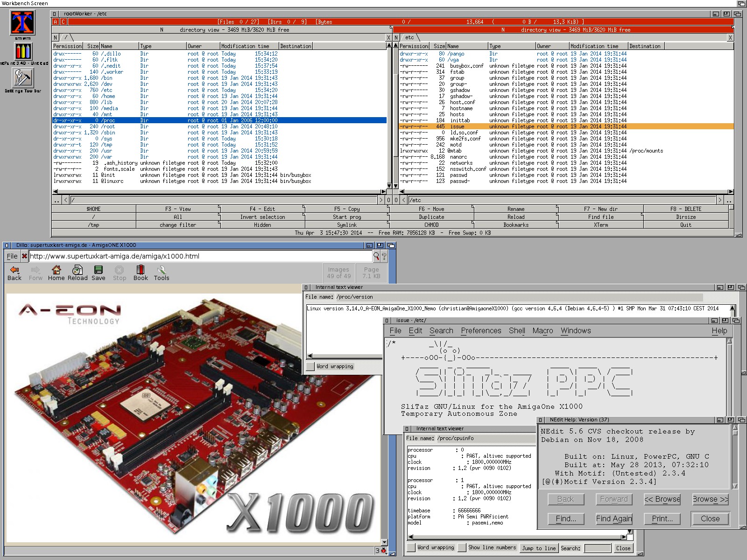Screen dimensions: 747x560
Task: Click right pane path history back arrow
Action: point(404,200)
